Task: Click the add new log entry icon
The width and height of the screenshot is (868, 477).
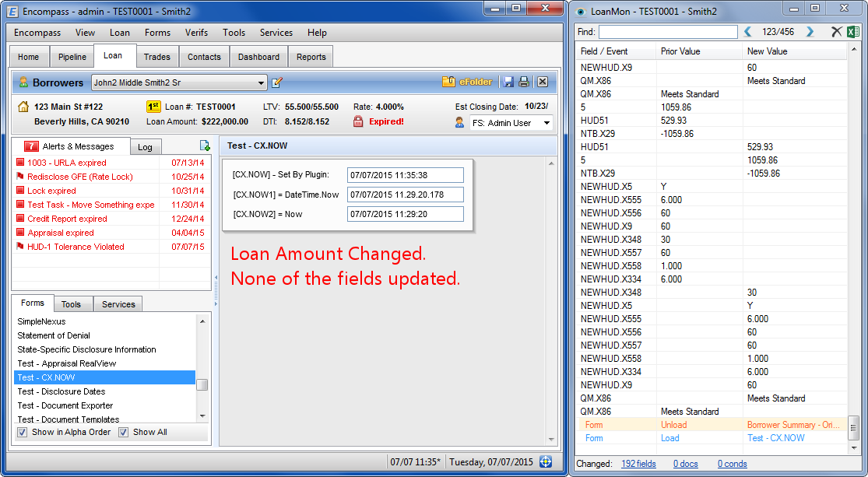Action: click(204, 146)
